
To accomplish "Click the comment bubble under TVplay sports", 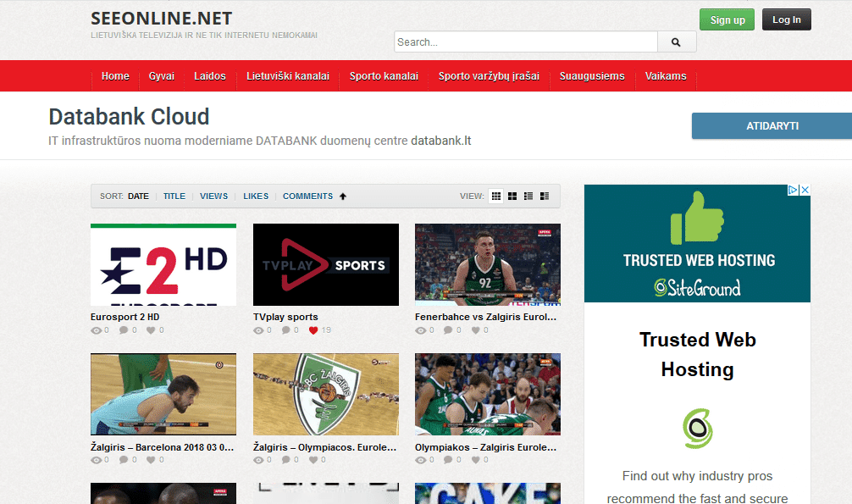I will (x=285, y=330).
